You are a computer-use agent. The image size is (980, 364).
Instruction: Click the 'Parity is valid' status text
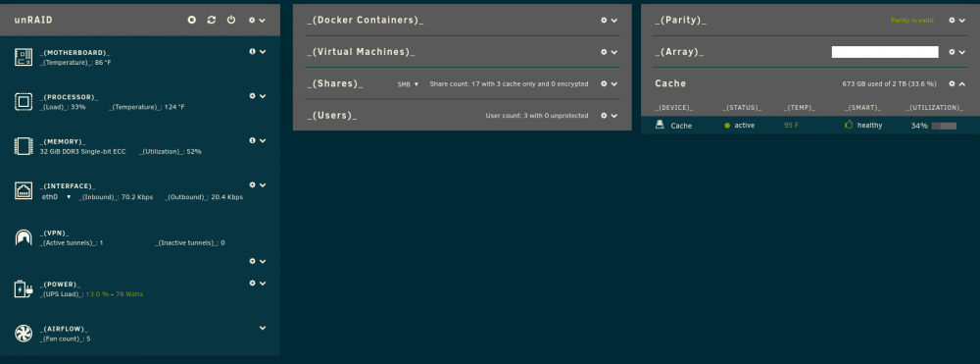point(911,21)
